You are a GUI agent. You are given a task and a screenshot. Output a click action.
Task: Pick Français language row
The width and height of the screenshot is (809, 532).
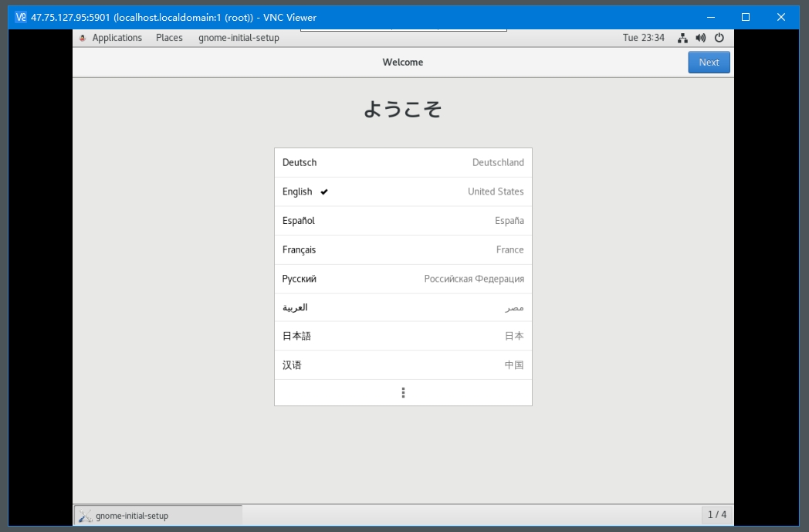pyautogui.click(x=403, y=250)
